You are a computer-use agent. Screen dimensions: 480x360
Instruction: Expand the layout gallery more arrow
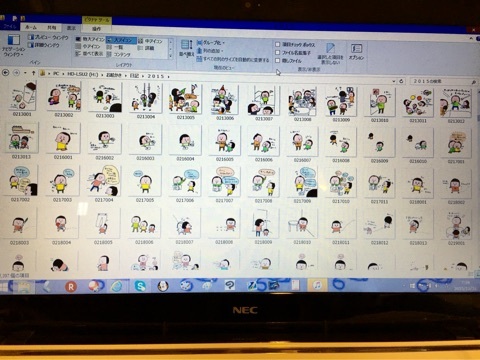pos(171,57)
